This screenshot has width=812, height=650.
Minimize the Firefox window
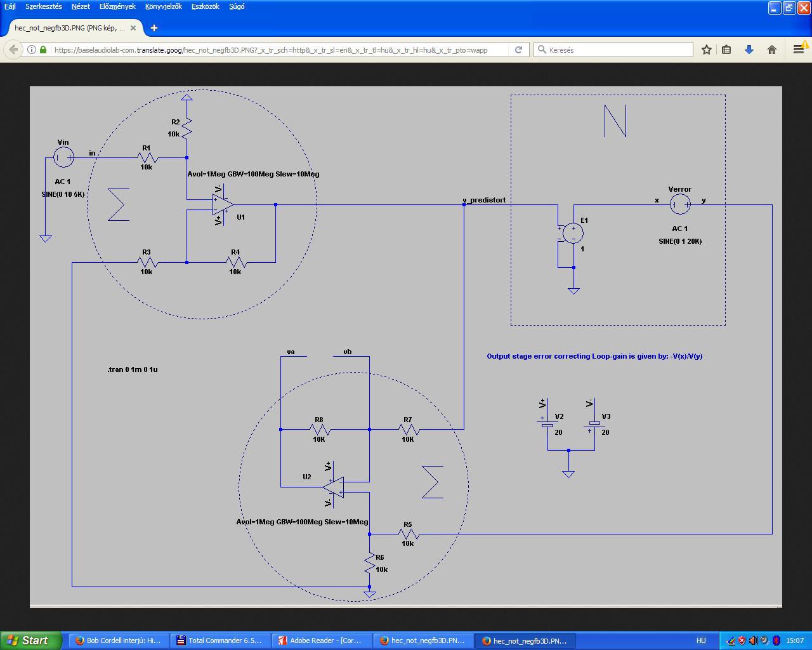tap(774, 8)
